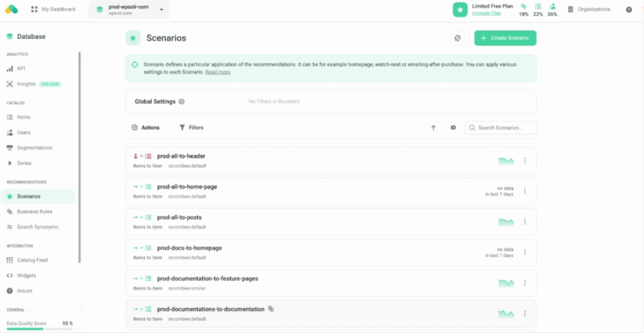Follow the Read more link

218,72
